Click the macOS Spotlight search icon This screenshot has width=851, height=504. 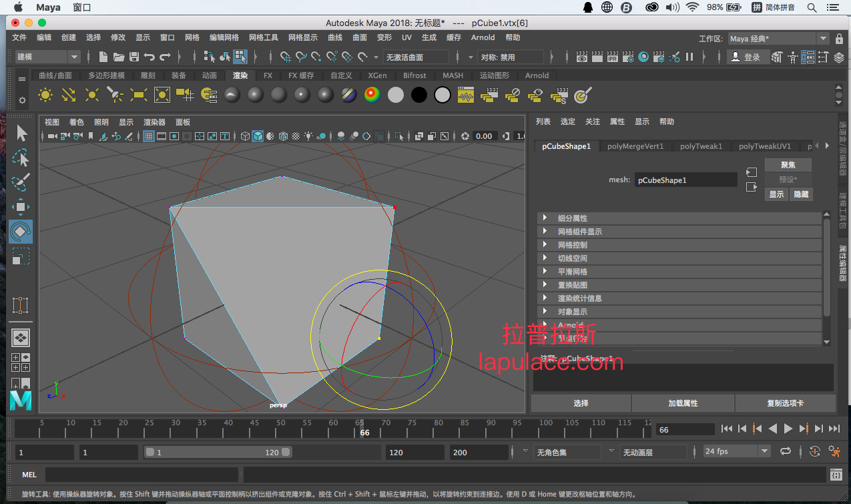click(x=812, y=7)
